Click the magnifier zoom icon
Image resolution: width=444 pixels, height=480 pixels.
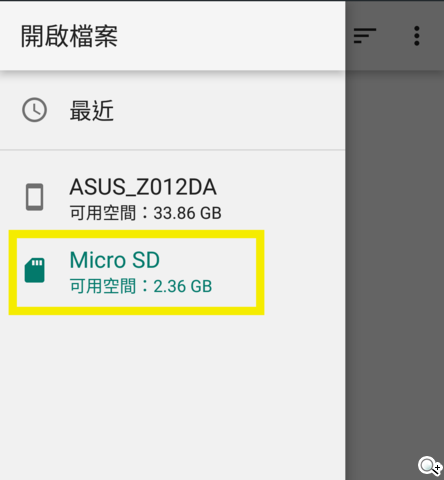pos(430,465)
